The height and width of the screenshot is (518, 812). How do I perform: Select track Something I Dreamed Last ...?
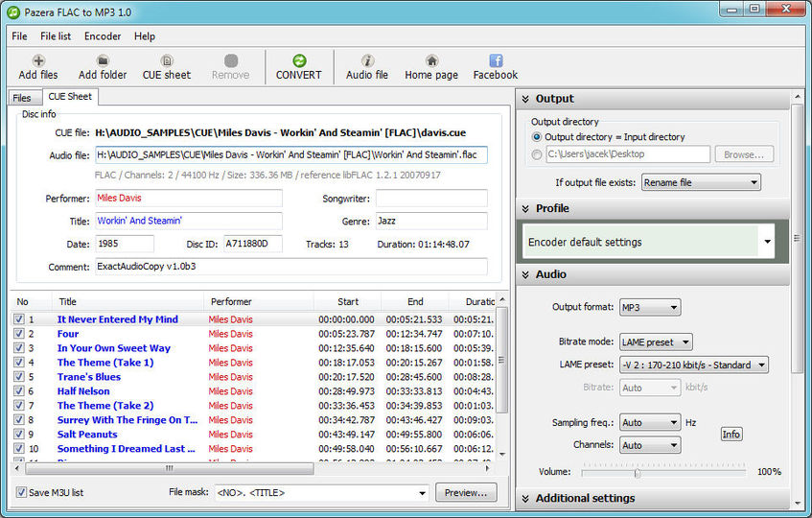(x=126, y=449)
